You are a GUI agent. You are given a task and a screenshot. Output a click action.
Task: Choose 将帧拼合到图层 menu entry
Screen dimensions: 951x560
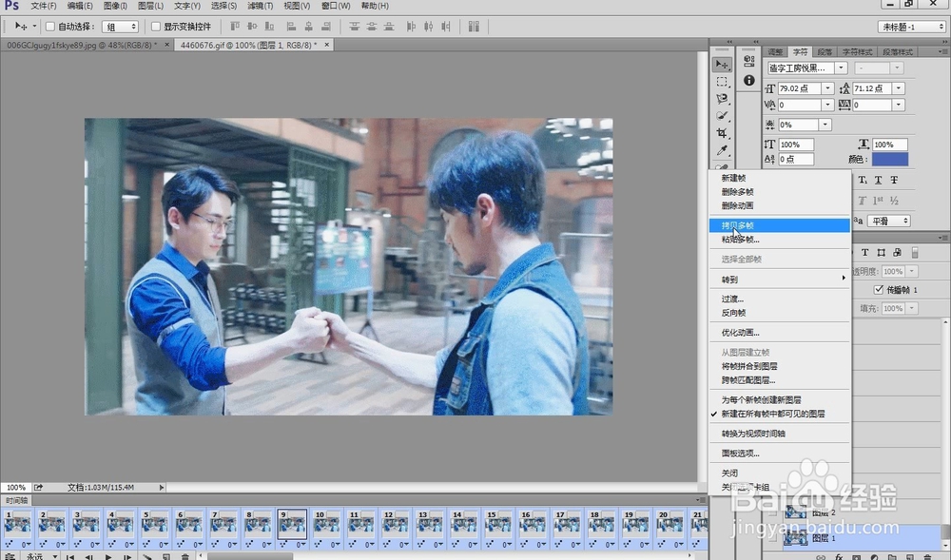pyautogui.click(x=780, y=366)
